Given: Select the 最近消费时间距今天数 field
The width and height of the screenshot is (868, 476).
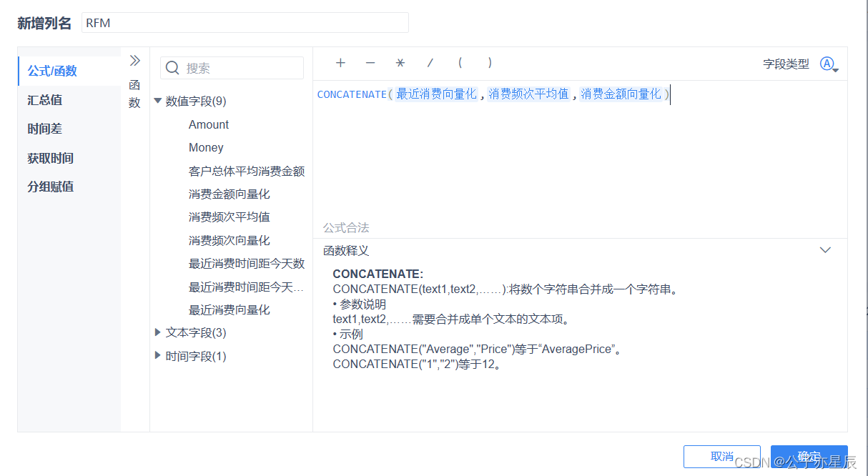Looking at the screenshot, I should tap(247, 263).
